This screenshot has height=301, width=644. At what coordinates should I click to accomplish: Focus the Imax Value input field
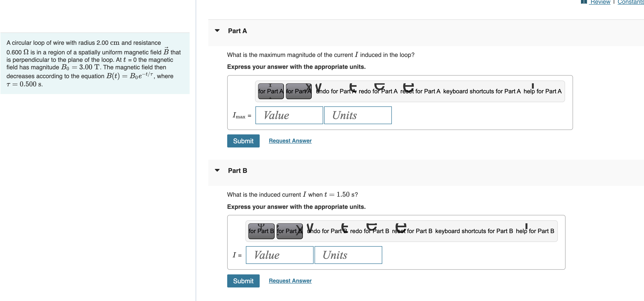pyautogui.click(x=289, y=115)
